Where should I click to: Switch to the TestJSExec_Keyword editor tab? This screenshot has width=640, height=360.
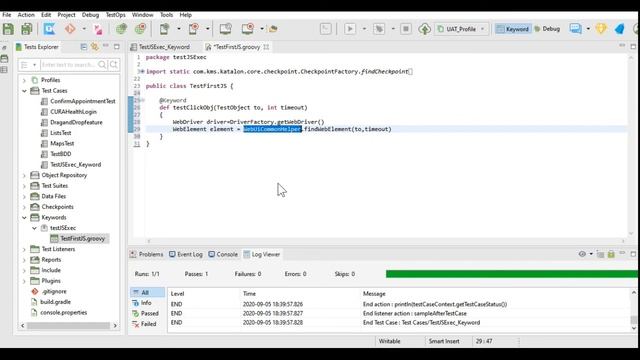[160, 47]
